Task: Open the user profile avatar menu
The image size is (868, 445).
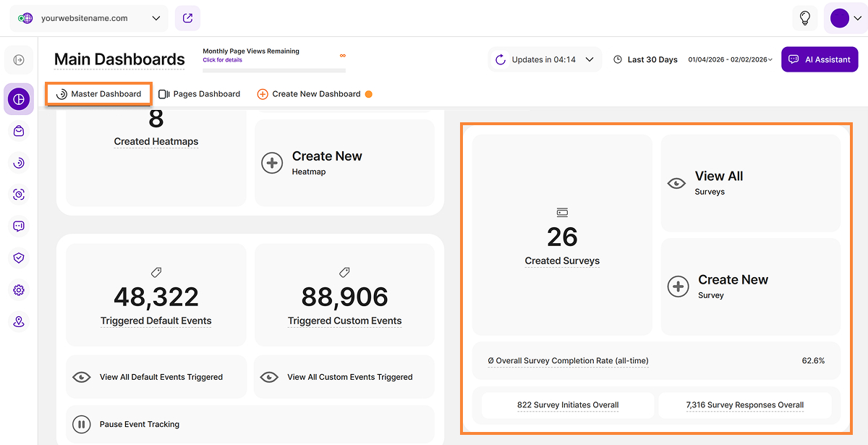Action: tap(845, 18)
